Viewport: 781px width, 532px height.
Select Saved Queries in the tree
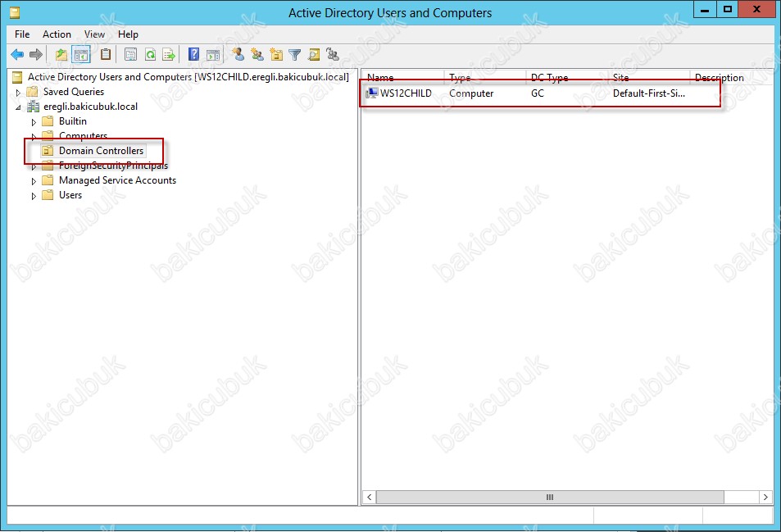click(74, 92)
